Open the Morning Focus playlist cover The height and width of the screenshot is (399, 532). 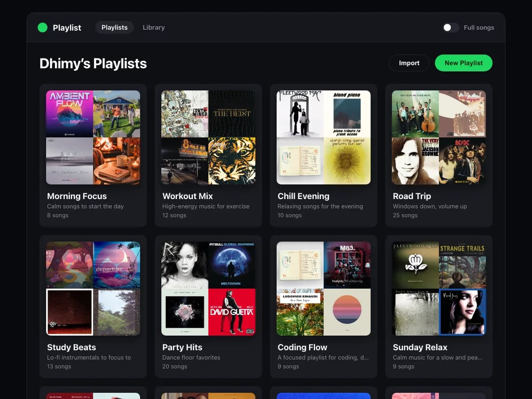[93, 137]
